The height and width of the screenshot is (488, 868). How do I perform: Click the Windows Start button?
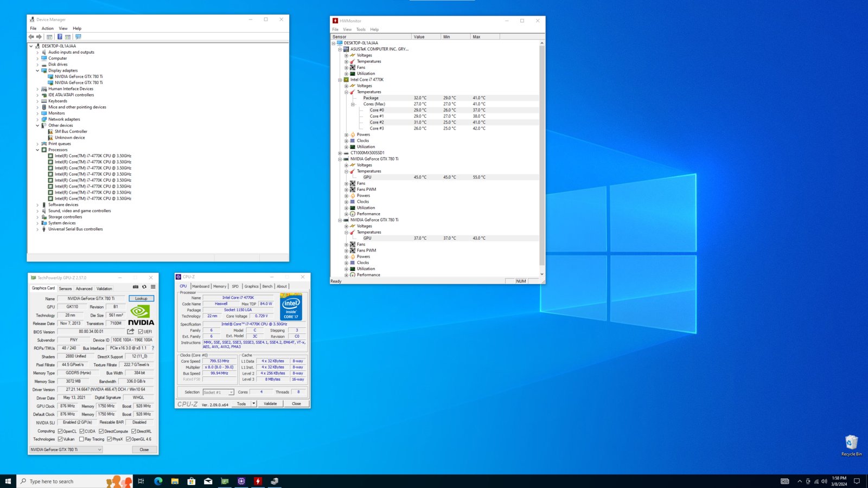(8, 481)
